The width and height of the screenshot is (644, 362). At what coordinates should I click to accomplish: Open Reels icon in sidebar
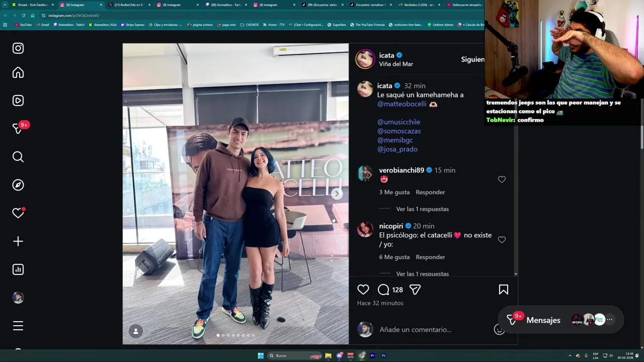pos(18,101)
